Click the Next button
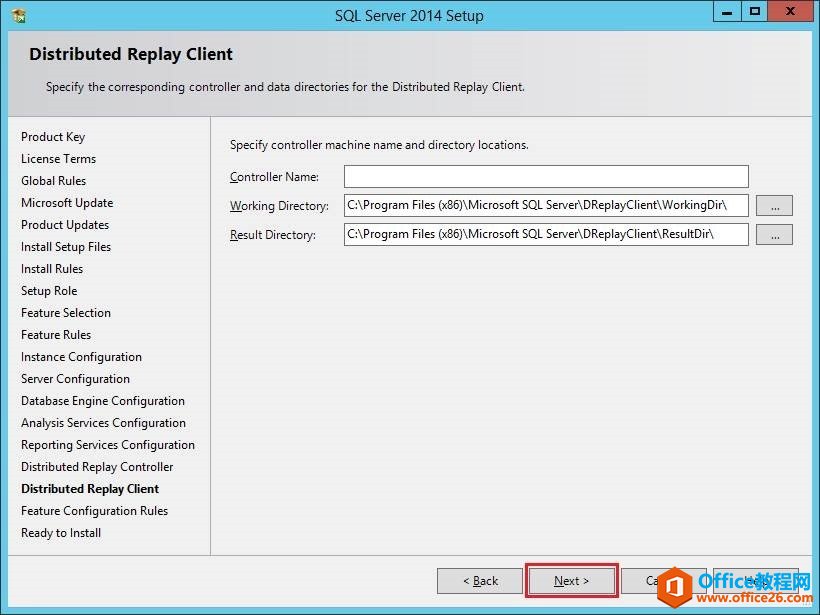This screenshot has width=820, height=615. [572, 580]
